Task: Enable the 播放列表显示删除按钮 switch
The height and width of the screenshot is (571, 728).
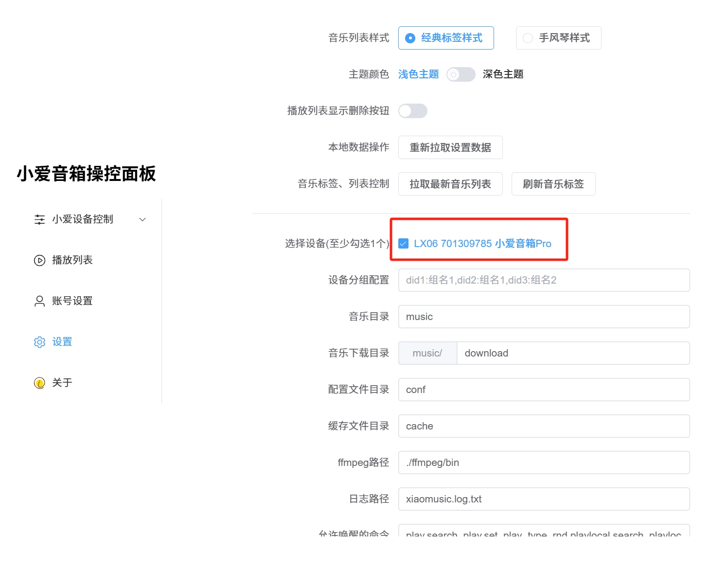Action: [x=412, y=111]
